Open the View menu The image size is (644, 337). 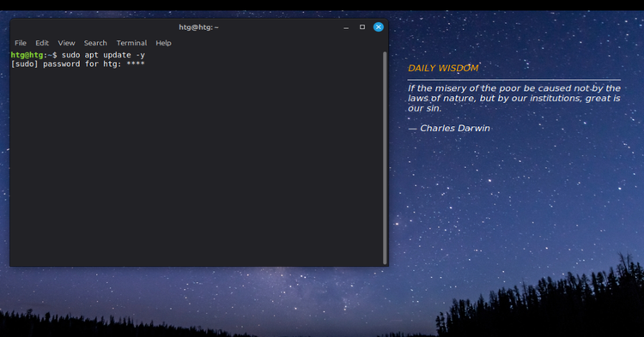coord(66,43)
